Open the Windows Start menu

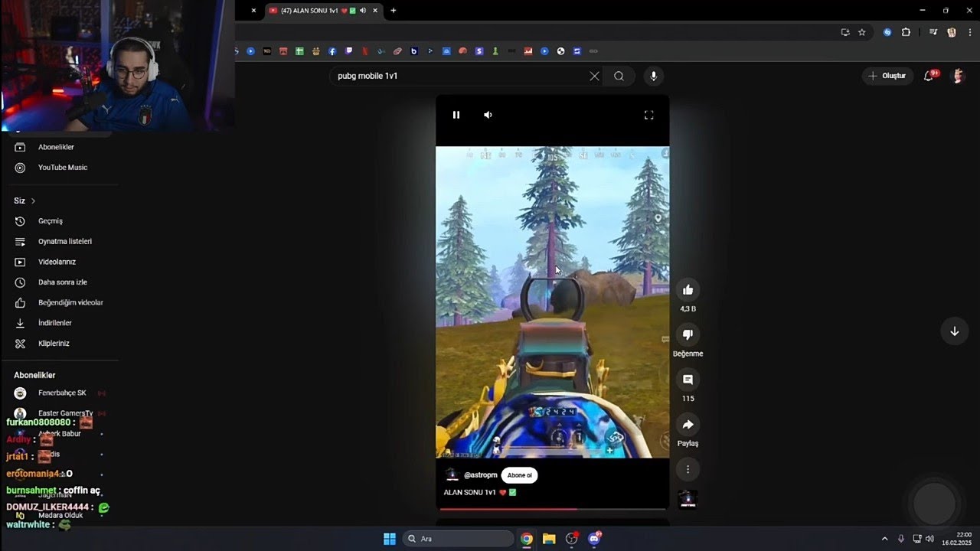(x=390, y=539)
